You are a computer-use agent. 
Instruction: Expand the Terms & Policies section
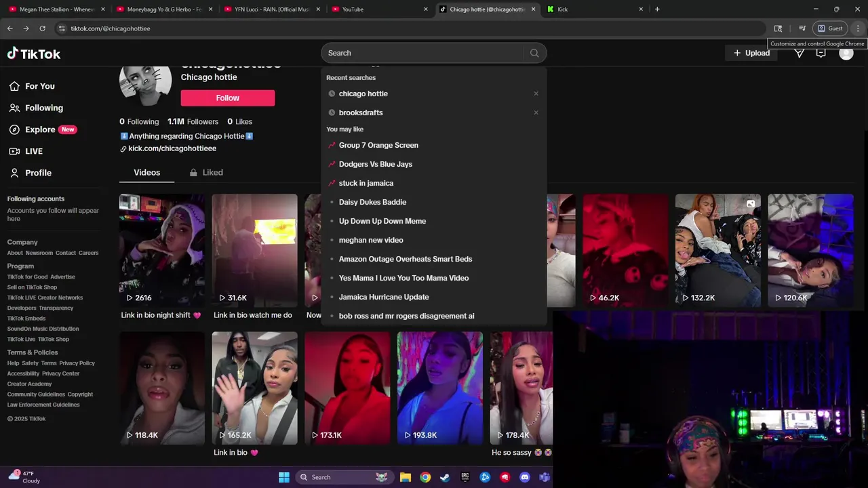click(x=33, y=352)
